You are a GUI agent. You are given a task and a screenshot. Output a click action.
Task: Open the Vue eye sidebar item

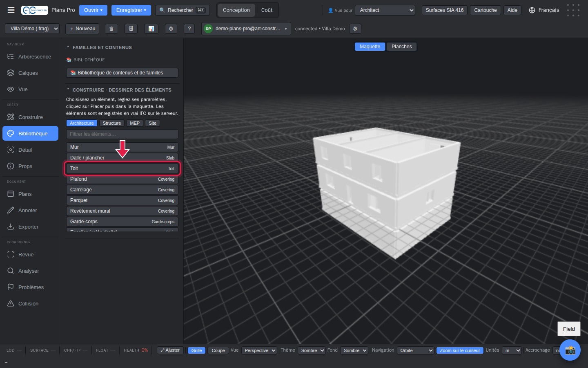[x=31, y=90]
